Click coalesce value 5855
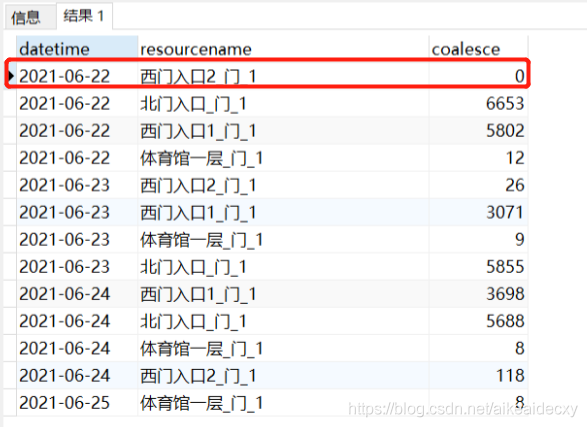This screenshot has height=427, width=587. 505,267
